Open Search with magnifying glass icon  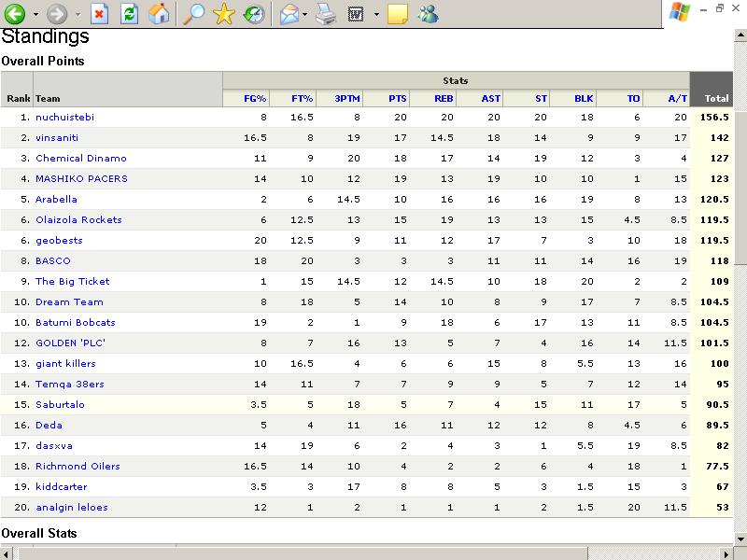(x=193, y=14)
